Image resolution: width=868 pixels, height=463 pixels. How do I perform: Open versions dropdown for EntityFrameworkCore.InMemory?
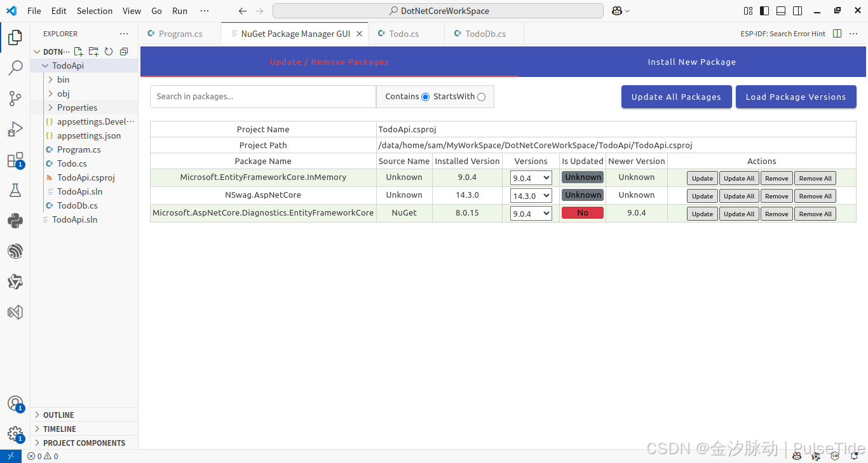click(x=531, y=178)
